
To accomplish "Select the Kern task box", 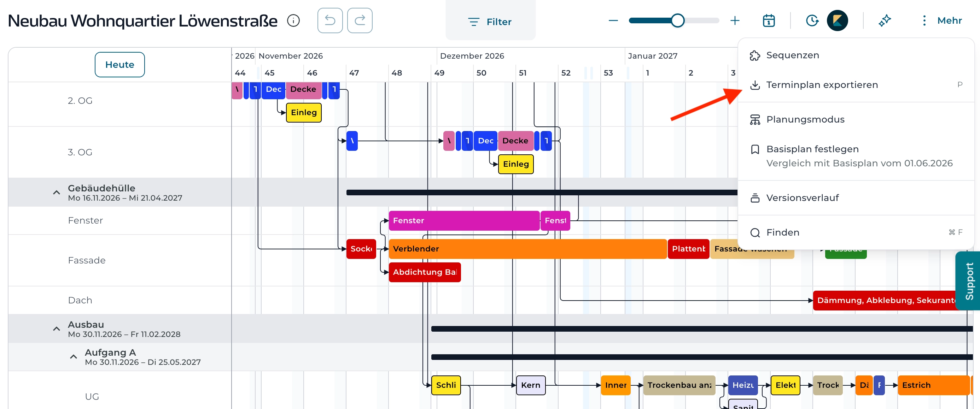I will point(531,385).
